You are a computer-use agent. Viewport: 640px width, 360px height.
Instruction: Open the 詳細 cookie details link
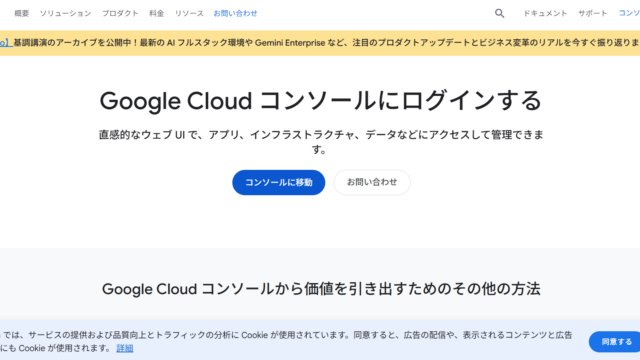pyautogui.click(x=124, y=348)
